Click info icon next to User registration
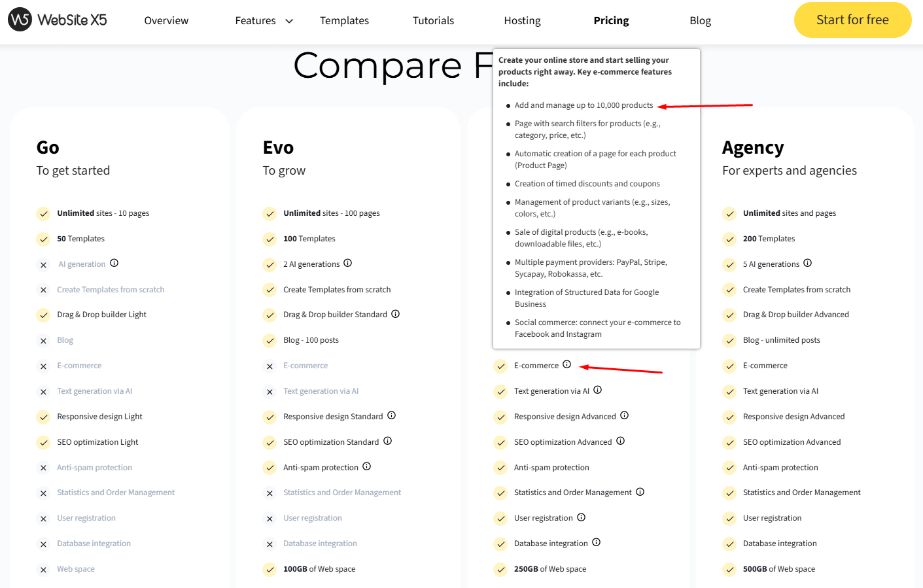 pos(582,517)
